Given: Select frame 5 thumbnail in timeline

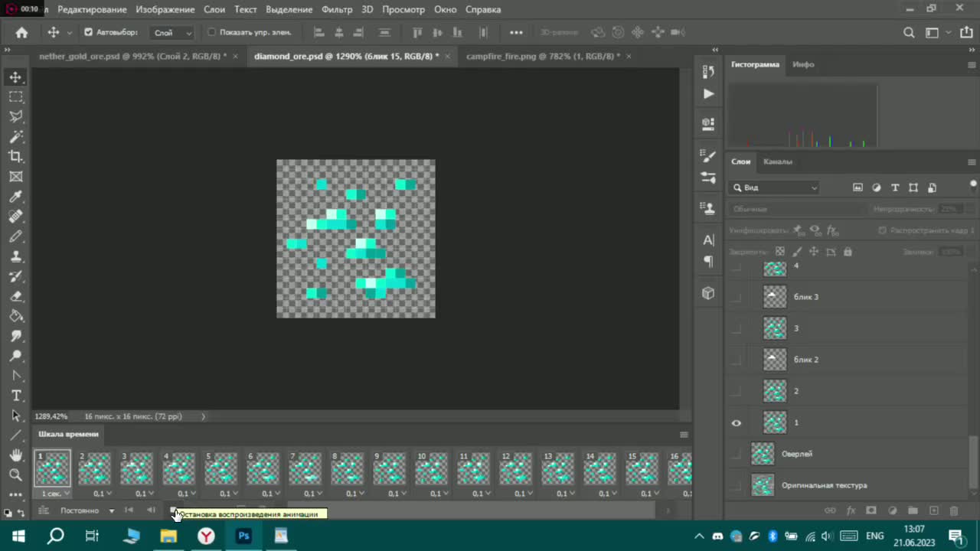Looking at the screenshot, I should [220, 468].
